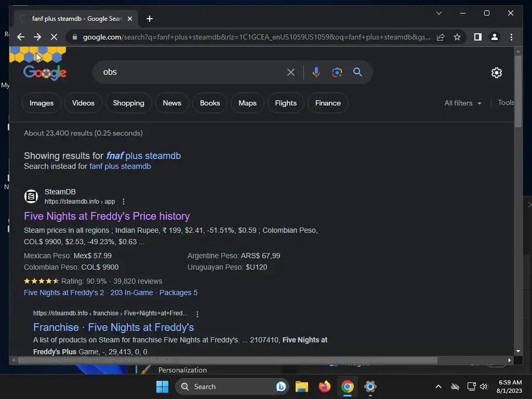Click the address bar URL

click(x=257, y=37)
